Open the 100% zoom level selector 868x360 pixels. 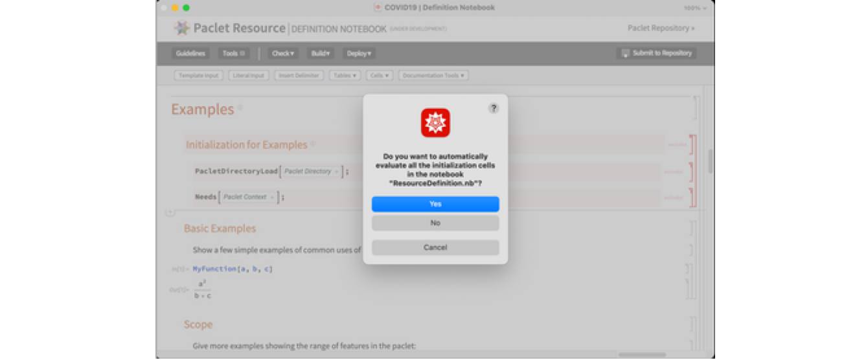pos(695,8)
